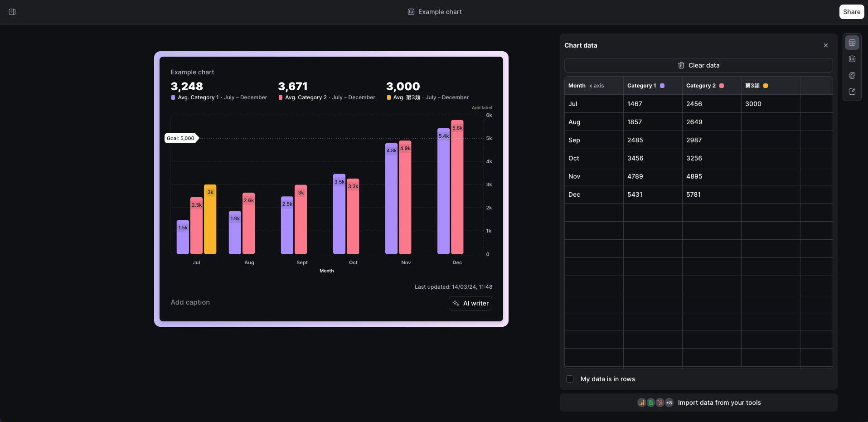This screenshot has width=868, height=422.
Task: Click the 3,000 Avg. 第3類 figure
Action: (x=403, y=86)
